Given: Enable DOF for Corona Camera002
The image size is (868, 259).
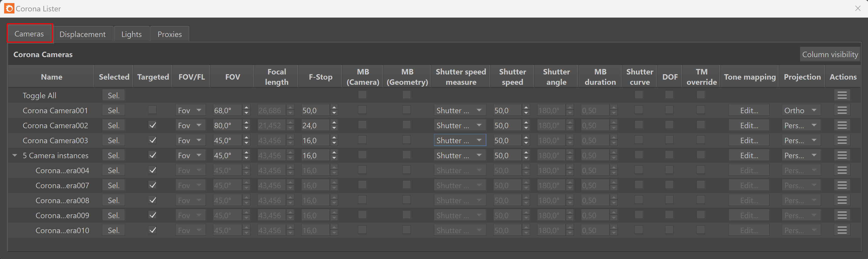Looking at the screenshot, I should point(669,125).
